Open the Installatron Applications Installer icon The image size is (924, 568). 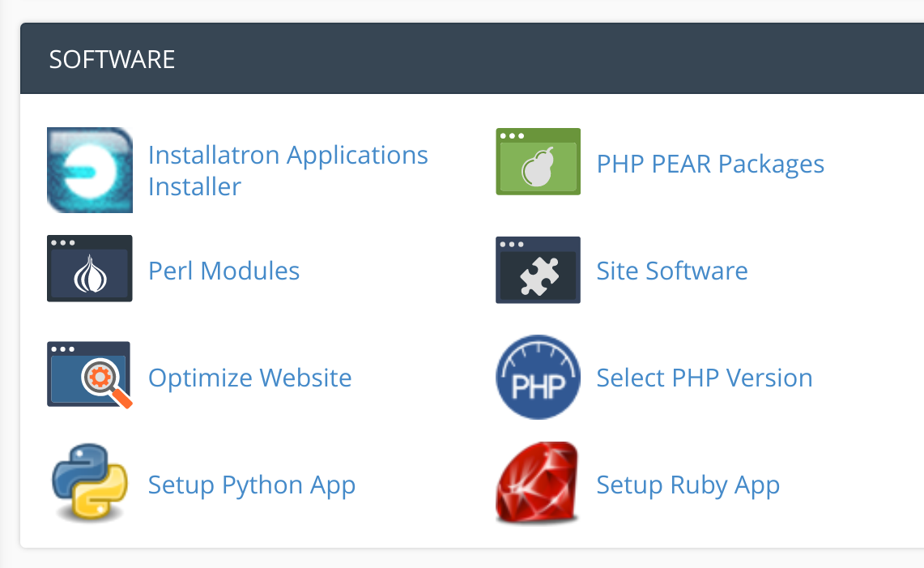pyautogui.click(x=89, y=170)
